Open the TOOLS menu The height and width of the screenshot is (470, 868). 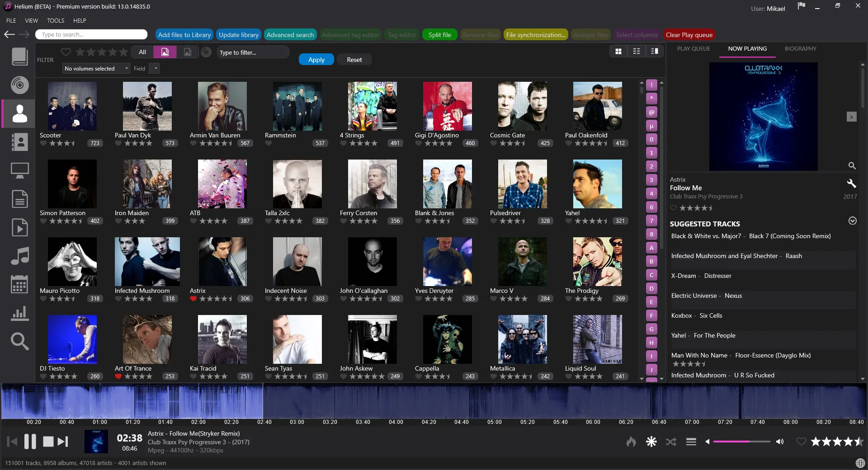pos(56,20)
